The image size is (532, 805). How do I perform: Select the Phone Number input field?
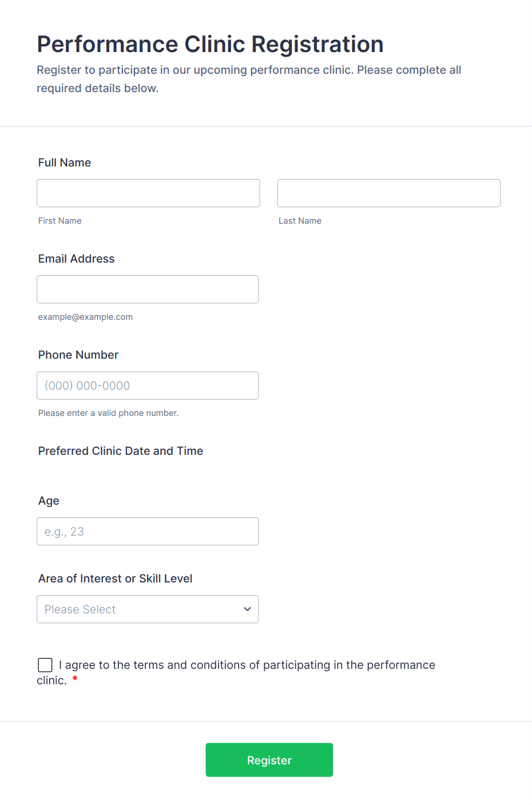tap(148, 386)
